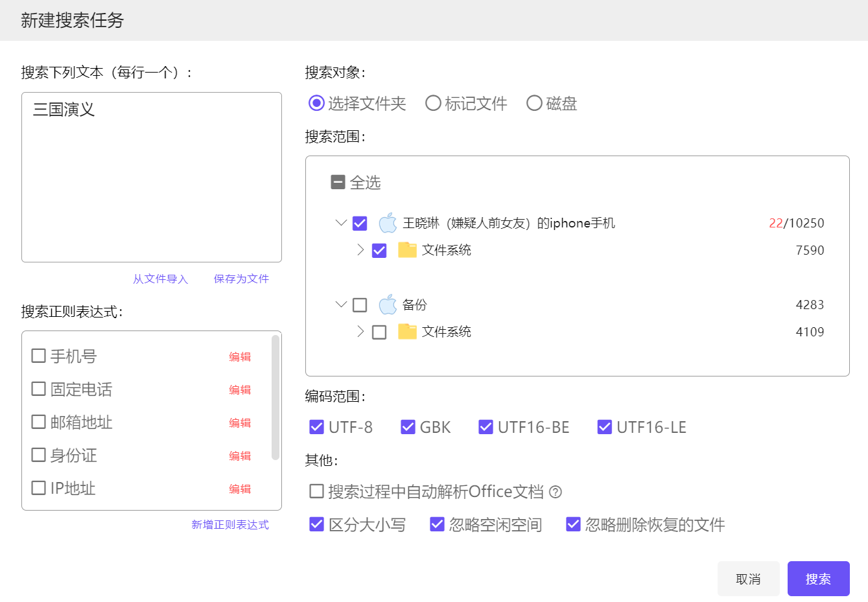Click folder icon of 文件系统 under 备份

click(x=407, y=332)
